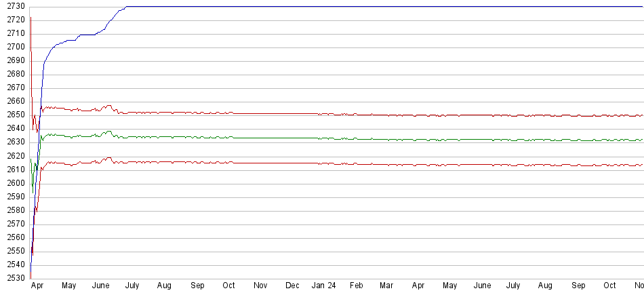Select the Mar month label on the x-axis
644x295 pixels.
(x=387, y=286)
